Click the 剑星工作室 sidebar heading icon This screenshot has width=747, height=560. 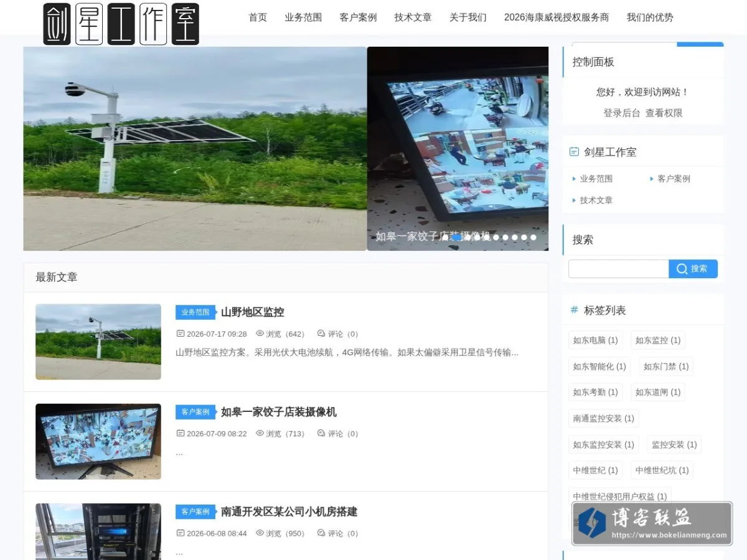574,152
